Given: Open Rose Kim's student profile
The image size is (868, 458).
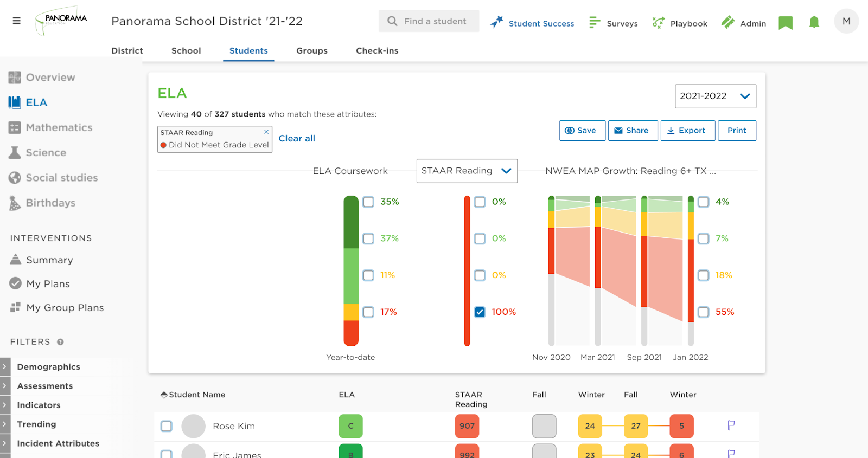Looking at the screenshot, I should tap(234, 426).
